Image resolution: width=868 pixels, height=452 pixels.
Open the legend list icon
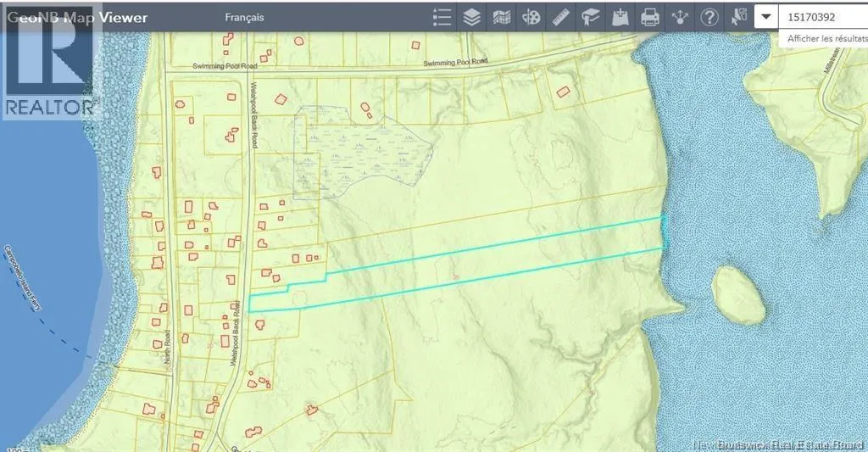click(x=442, y=17)
